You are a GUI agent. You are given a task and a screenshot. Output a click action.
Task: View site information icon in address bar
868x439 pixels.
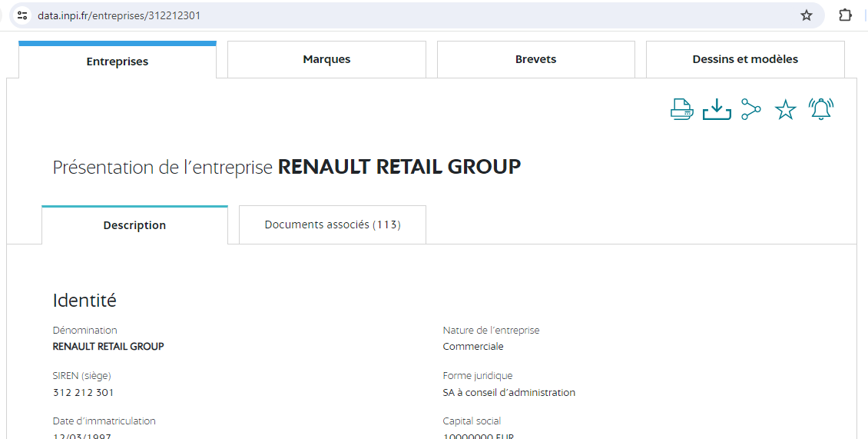click(x=22, y=15)
